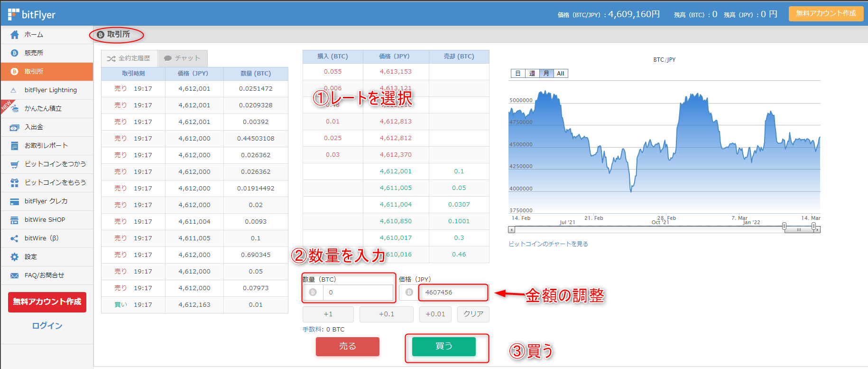Viewport: 868px width, 369px height.
Task: Click the +1 quantity button
Action: pyautogui.click(x=328, y=314)
